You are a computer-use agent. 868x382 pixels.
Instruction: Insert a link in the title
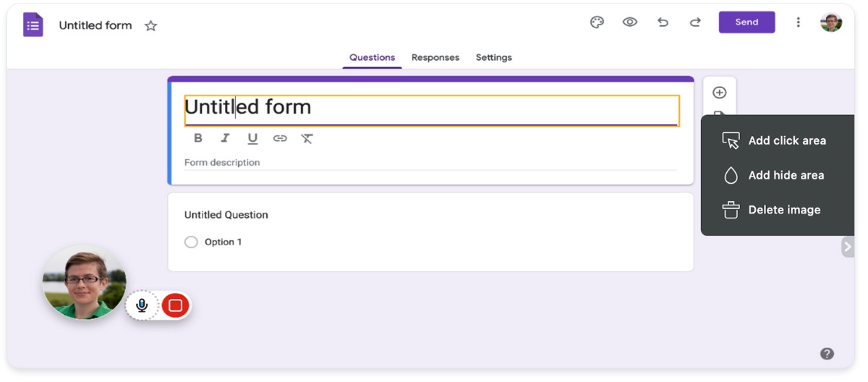(x=280, y=138)
